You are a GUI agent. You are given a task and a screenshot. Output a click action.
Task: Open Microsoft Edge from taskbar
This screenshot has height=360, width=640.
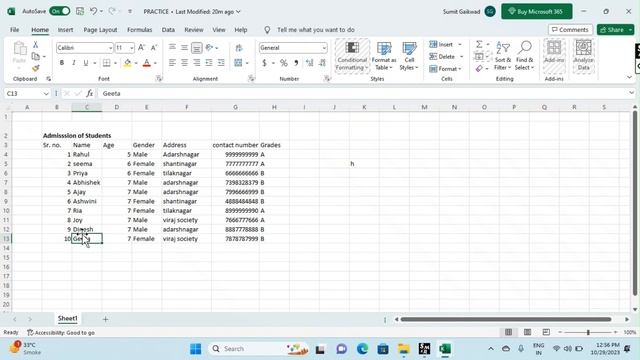coord(362,349)
